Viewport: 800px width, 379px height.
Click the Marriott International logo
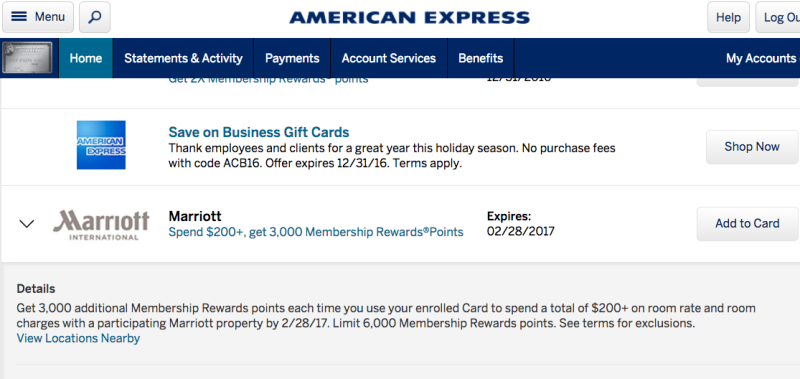101,224
